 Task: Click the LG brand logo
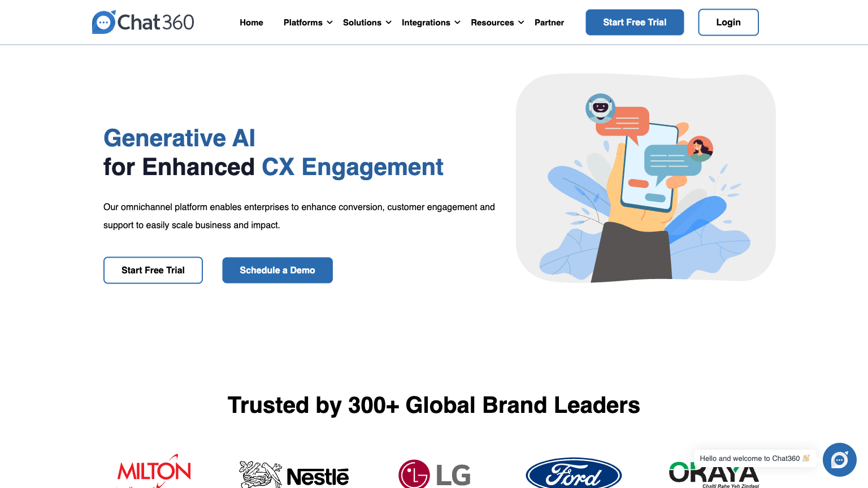coord(435,474)
